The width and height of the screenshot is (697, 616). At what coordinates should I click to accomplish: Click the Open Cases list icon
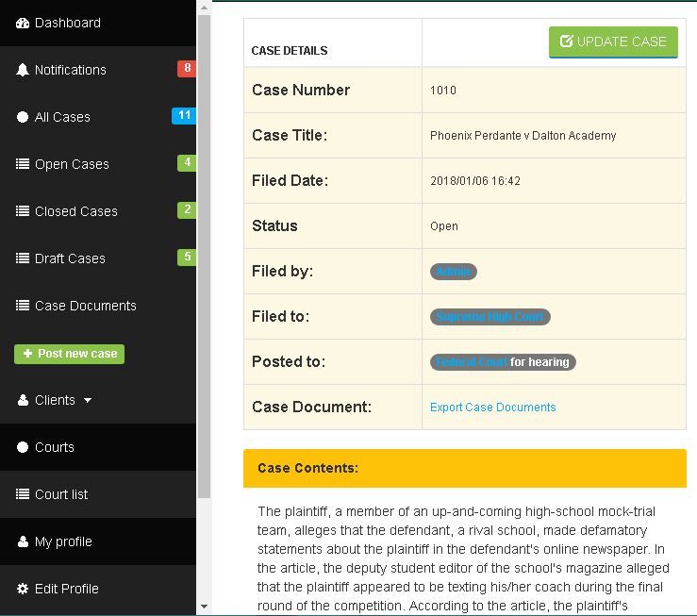coord(23,164)
